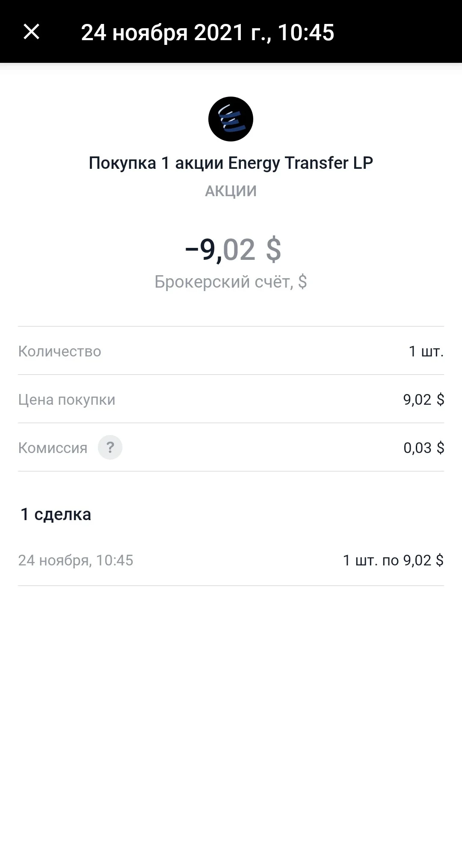Screen dimensions: 462x868
Task: Select the Комиссия label text
Action: (x=53, y=447)
